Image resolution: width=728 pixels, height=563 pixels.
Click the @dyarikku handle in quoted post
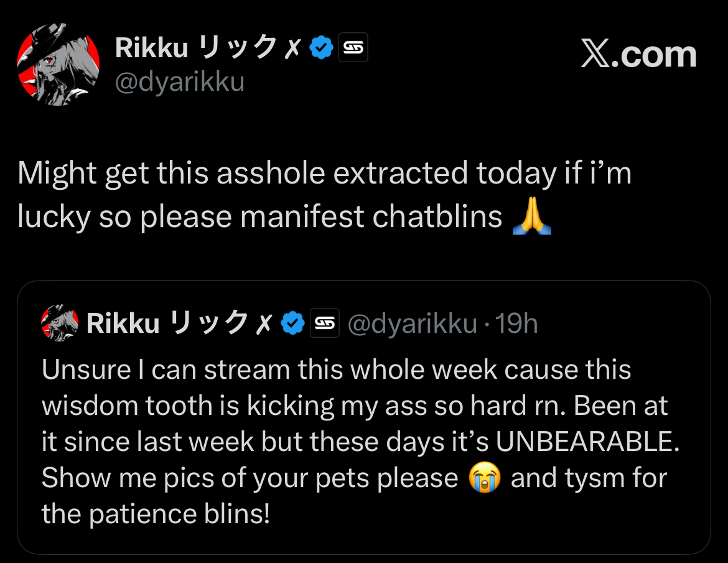pyautogui.click(x=412, y=323)
